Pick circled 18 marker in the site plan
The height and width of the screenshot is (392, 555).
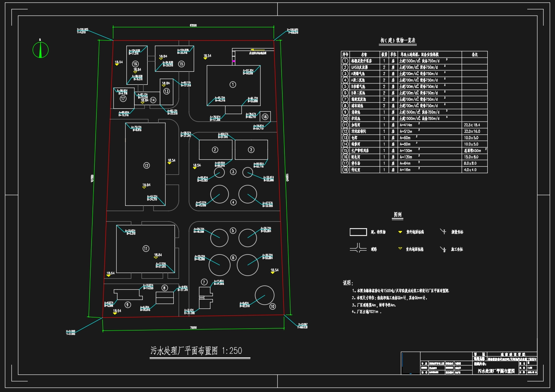click(x=265, y=117)
